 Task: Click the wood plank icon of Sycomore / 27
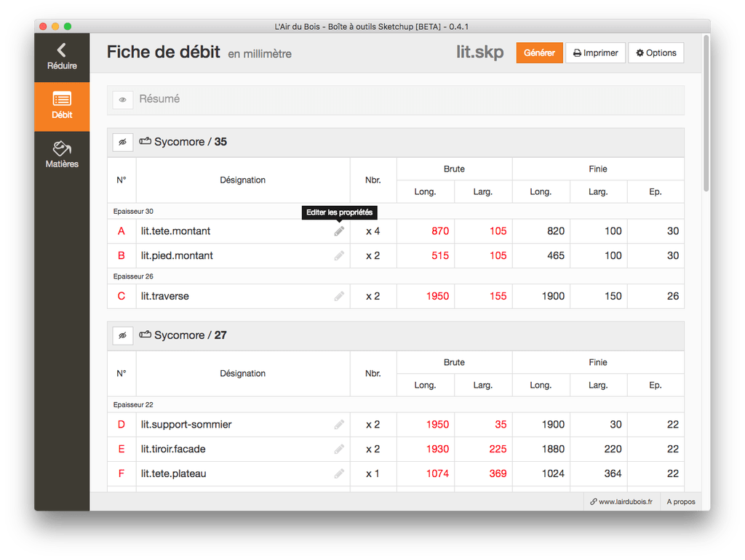coord(145,335)
